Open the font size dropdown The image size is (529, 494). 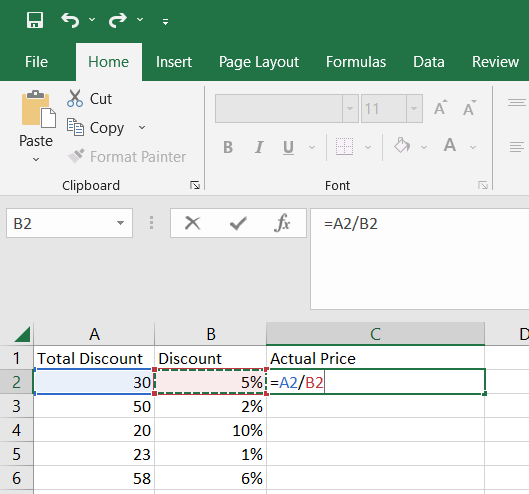tap(414, 109)
